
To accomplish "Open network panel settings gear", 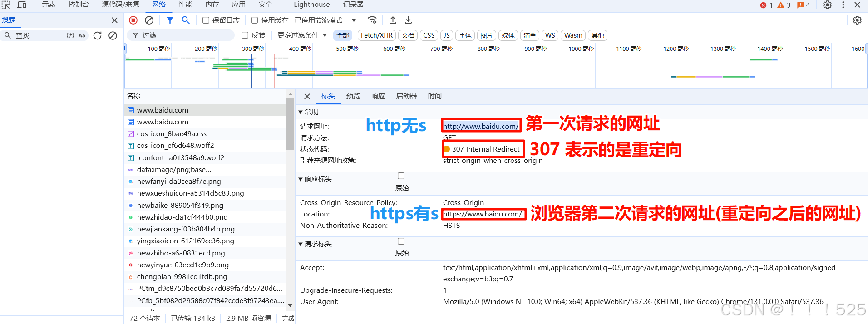I will (x=857, y=20).
